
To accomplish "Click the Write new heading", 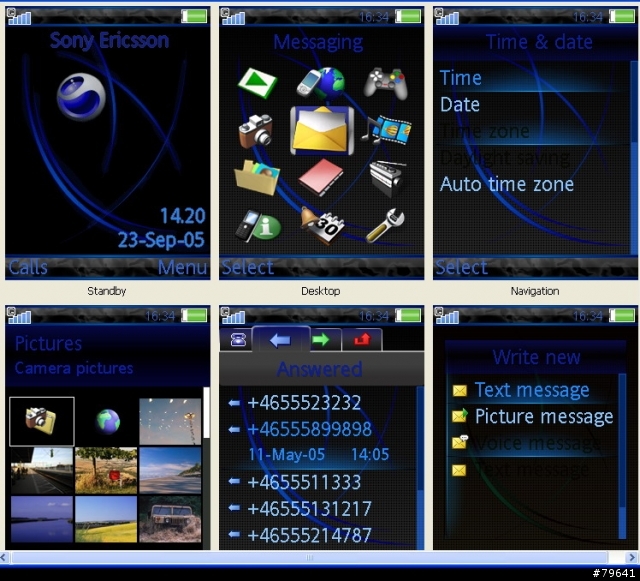I will [x=536, y=357].
